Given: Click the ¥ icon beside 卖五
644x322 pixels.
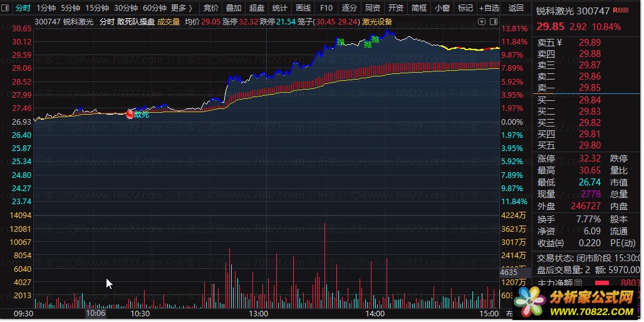Looking at the screenshot, I should point(559,43).
